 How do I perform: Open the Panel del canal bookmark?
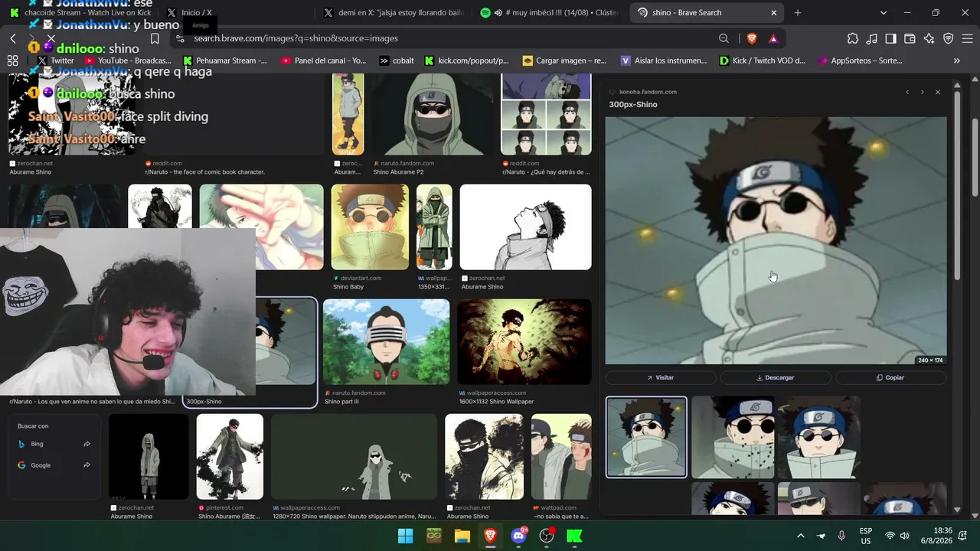(x=324, y=60)
